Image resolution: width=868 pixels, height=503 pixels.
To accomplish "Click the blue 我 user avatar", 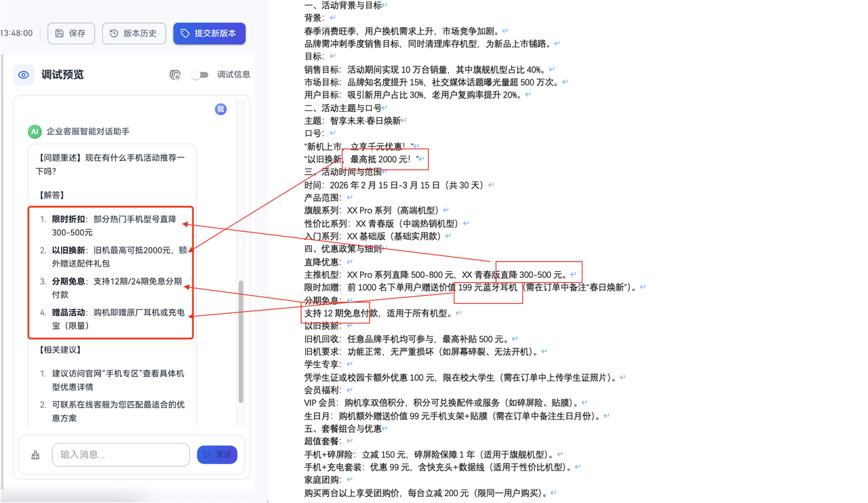I will [220, 108].
